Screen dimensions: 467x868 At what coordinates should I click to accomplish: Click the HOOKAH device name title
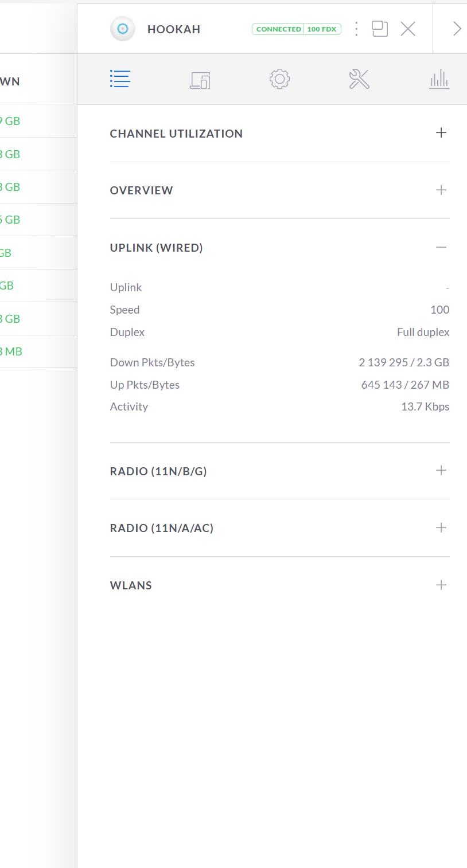click(174, 29)
